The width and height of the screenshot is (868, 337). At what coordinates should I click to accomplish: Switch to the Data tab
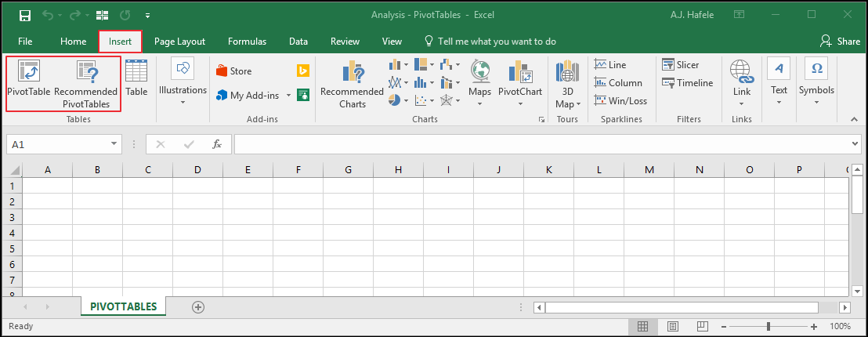298,42
